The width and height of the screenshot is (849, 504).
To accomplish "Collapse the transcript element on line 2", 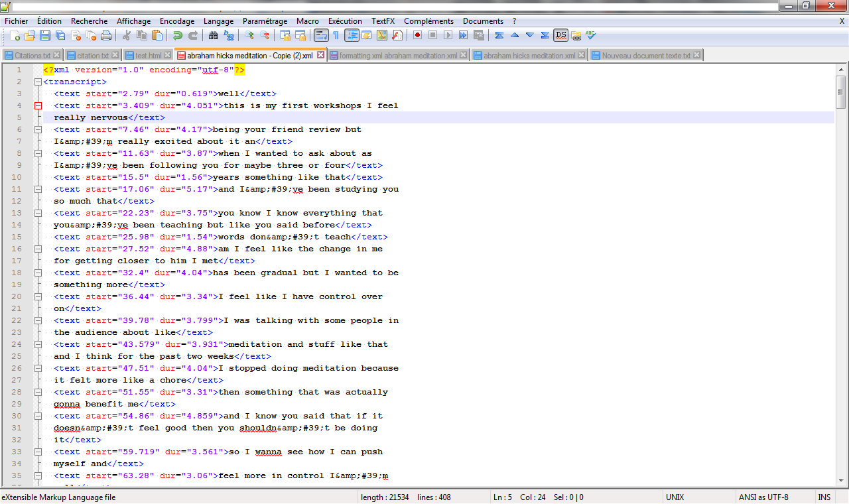I will [38, 82].
